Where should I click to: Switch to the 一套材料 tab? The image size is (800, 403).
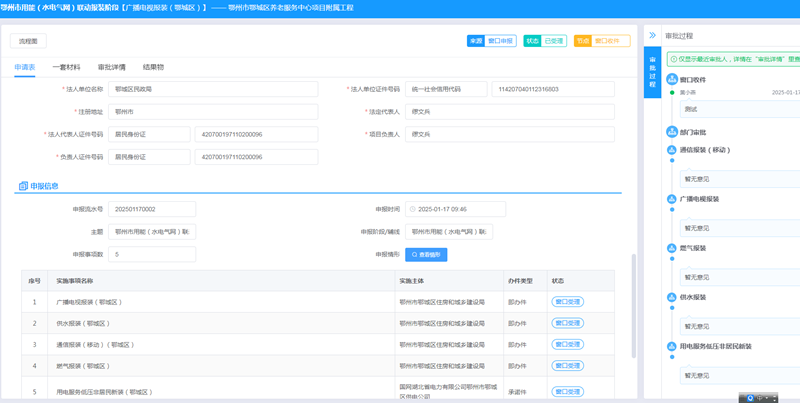point(66,67)
